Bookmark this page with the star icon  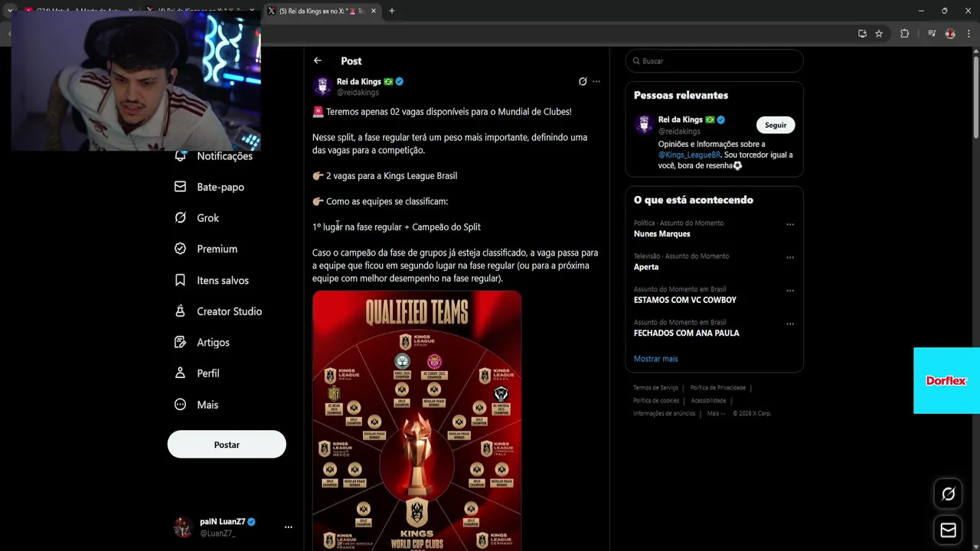879,34
